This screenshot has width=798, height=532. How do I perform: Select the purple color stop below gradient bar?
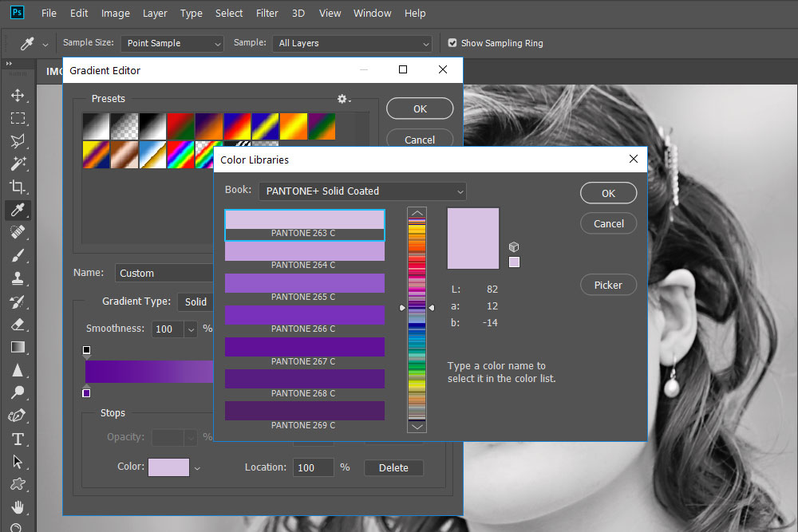coord(86,392)
